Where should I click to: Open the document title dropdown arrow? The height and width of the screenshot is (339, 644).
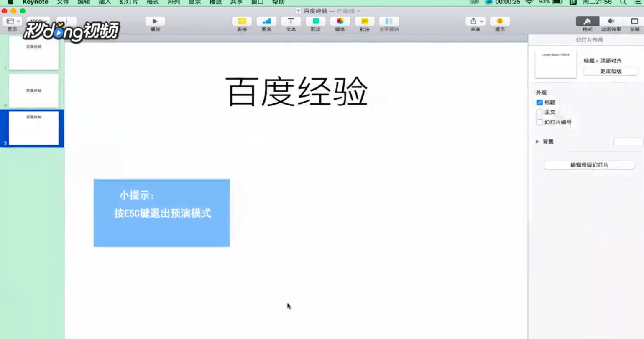coord(358,11)
